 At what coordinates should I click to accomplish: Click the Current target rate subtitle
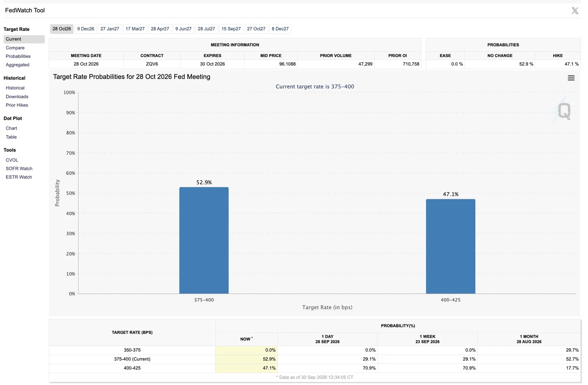point(315,86)
